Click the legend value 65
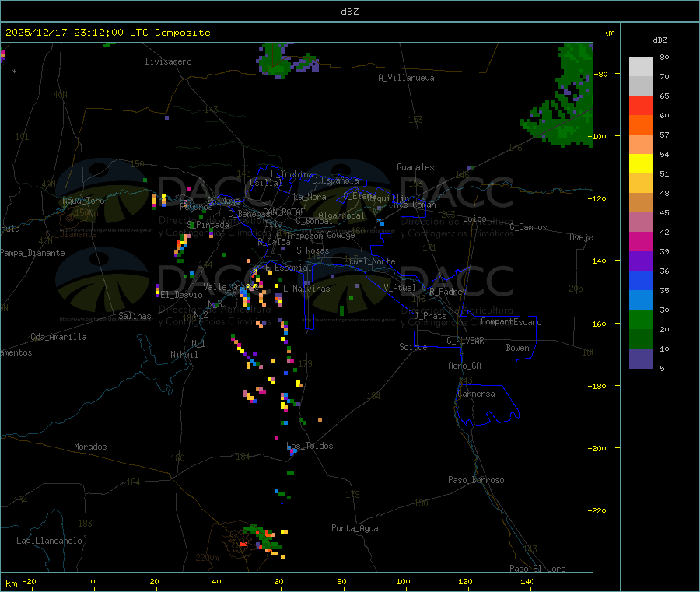This screenshot has width=700, height=592. tap(664, 96)
